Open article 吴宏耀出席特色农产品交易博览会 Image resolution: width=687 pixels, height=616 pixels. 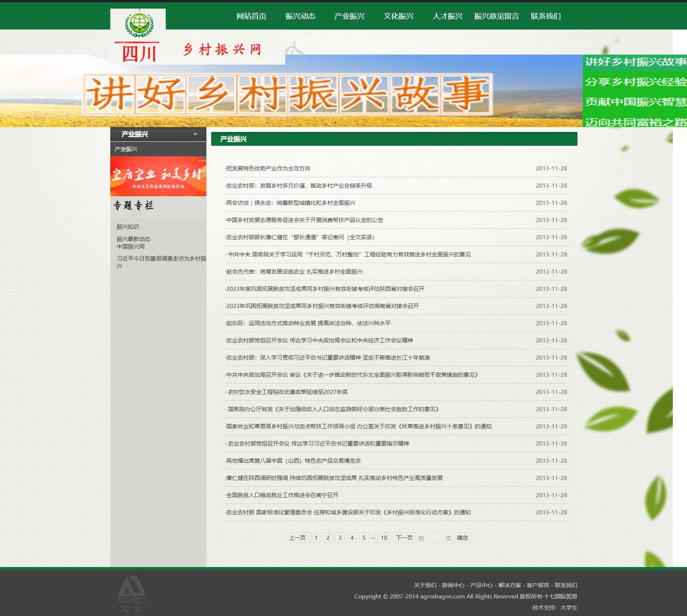click(x=293, y=461)
